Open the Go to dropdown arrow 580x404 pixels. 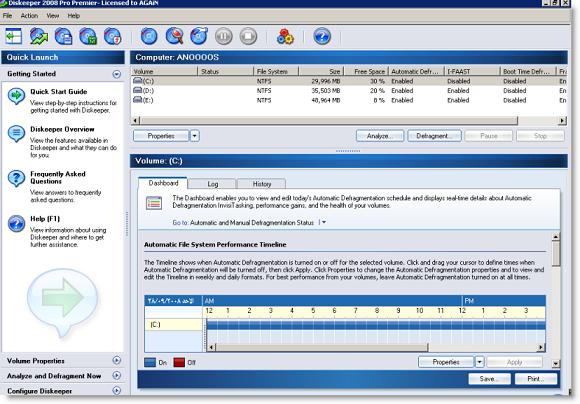[x=323, y=222]
